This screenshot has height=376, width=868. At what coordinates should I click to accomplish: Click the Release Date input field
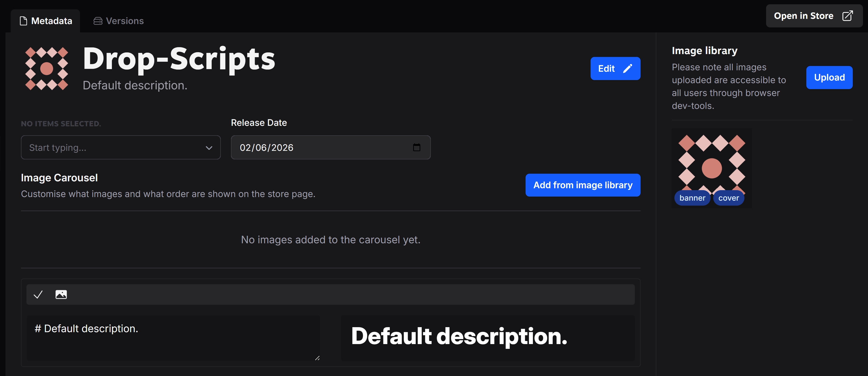coord(331,147)
